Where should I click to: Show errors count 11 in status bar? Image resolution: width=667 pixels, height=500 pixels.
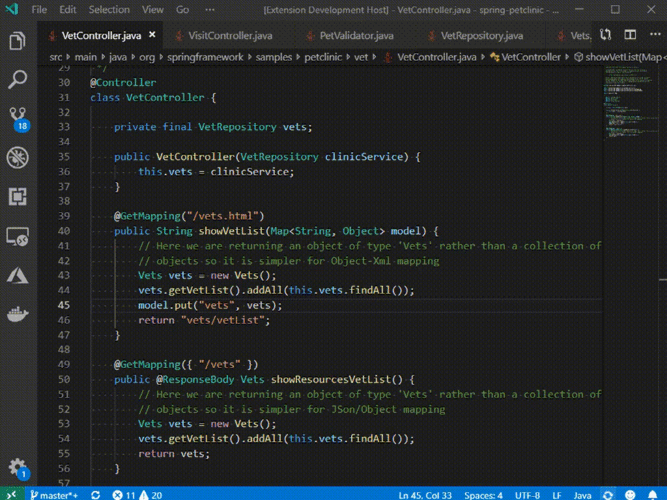point(124,495)
